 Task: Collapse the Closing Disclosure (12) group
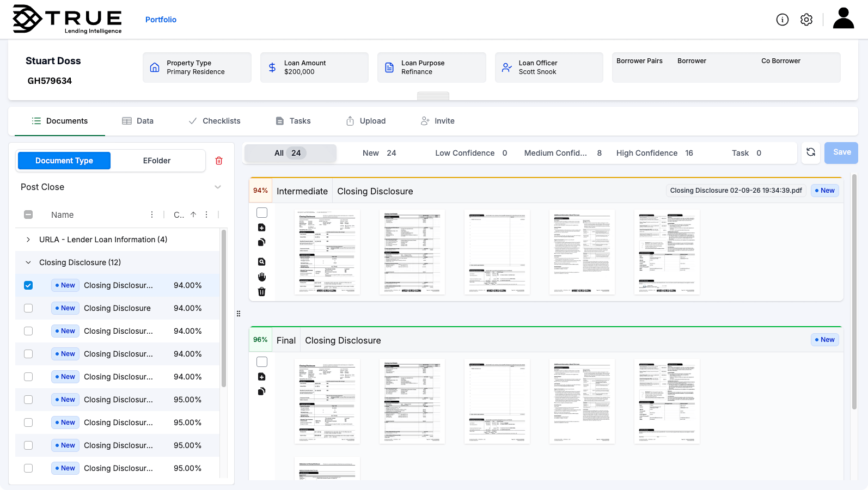(28, 262)
